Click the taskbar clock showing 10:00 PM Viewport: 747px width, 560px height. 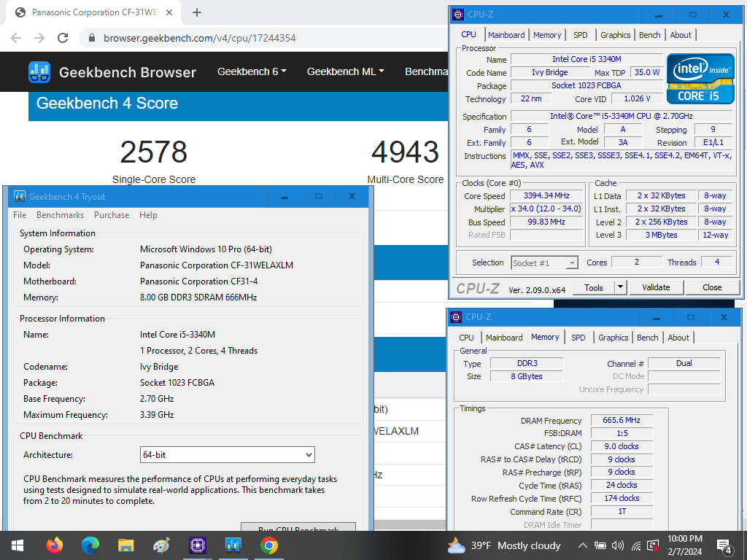pos(684,545)
